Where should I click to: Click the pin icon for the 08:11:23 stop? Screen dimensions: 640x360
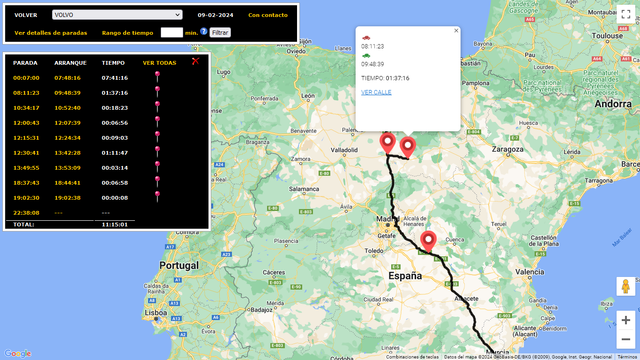click(x=157, y=91)
